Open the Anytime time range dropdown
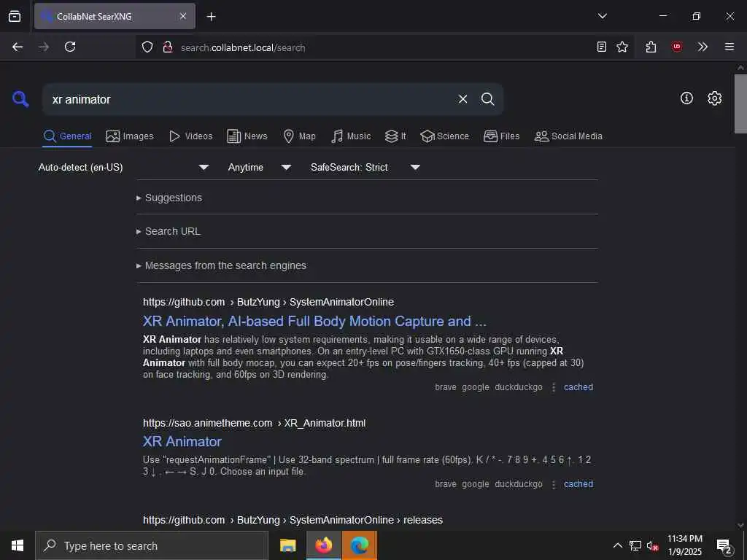The image size is (747, 560). point(259,167)
